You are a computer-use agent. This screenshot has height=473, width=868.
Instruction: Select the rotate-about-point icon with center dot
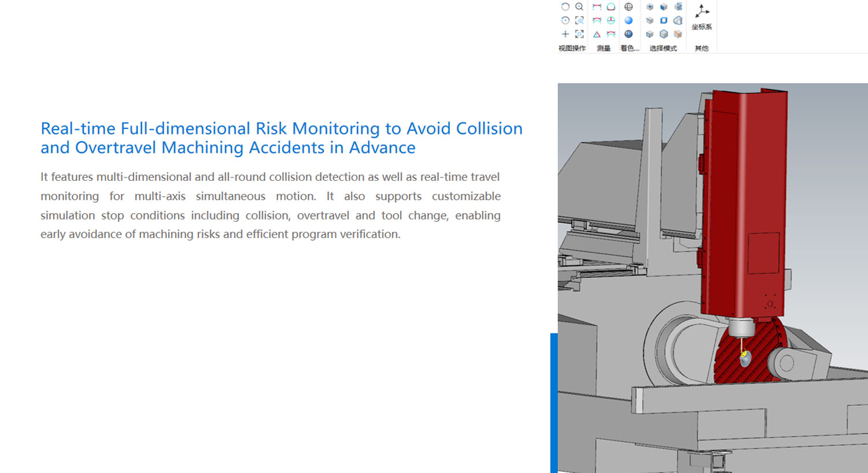(x=565, y=20)
